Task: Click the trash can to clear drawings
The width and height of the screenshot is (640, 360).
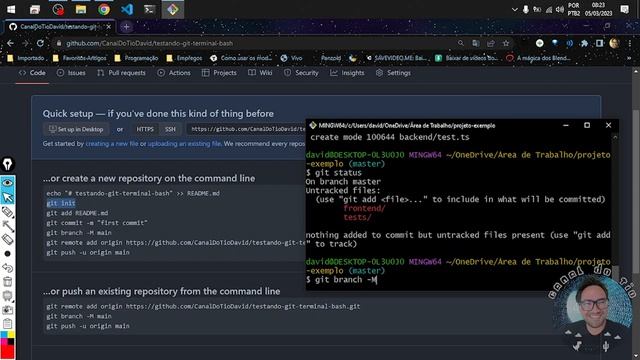Action: pos(7,282)
